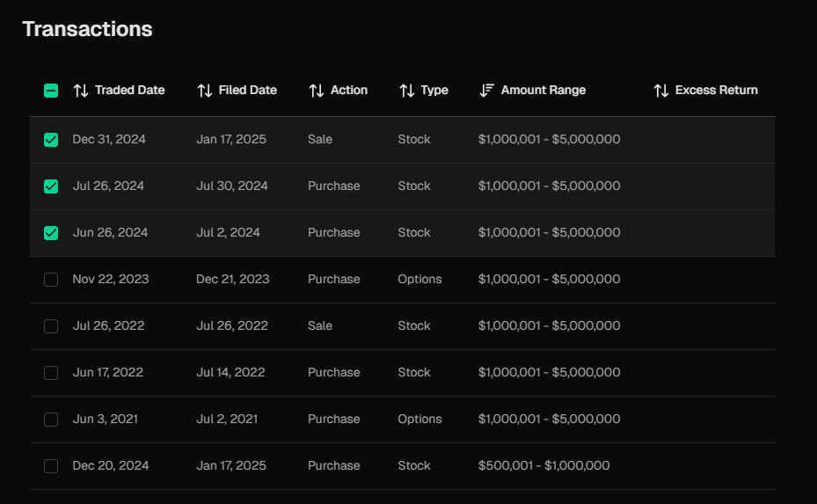Deselect the Jun 26, 2024 purchase row
Viewport: 817px width, 504px height.
click(51, 233)
